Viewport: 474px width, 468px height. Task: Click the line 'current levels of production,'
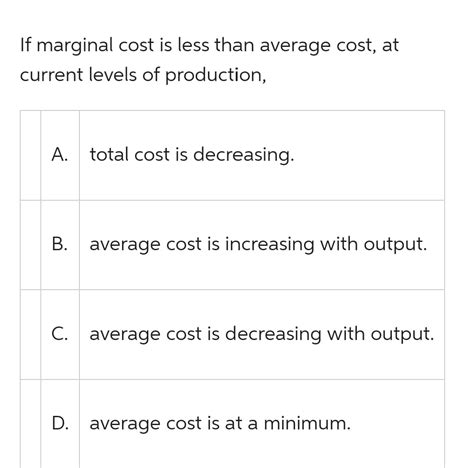(x=143, y=75)
